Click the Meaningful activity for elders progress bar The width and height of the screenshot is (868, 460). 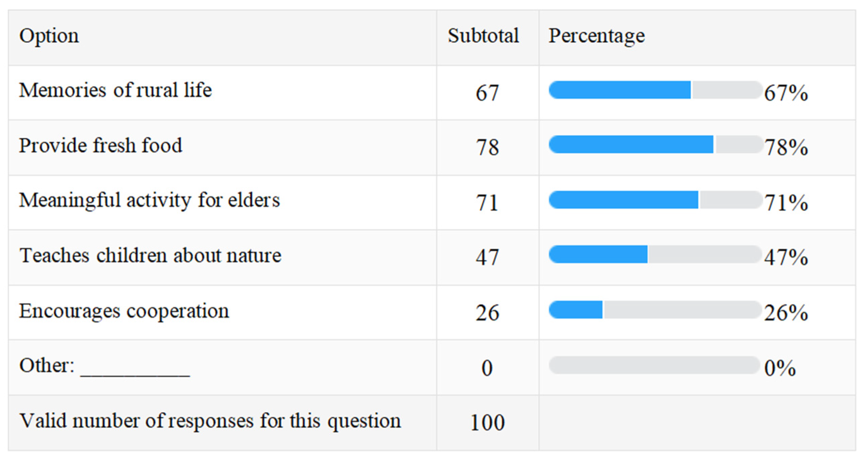[x=654, y=200]
